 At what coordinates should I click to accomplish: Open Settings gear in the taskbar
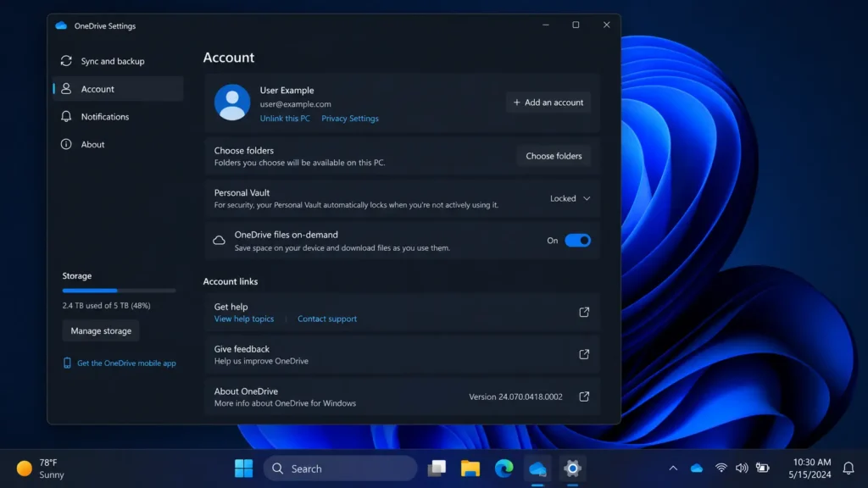572,469
